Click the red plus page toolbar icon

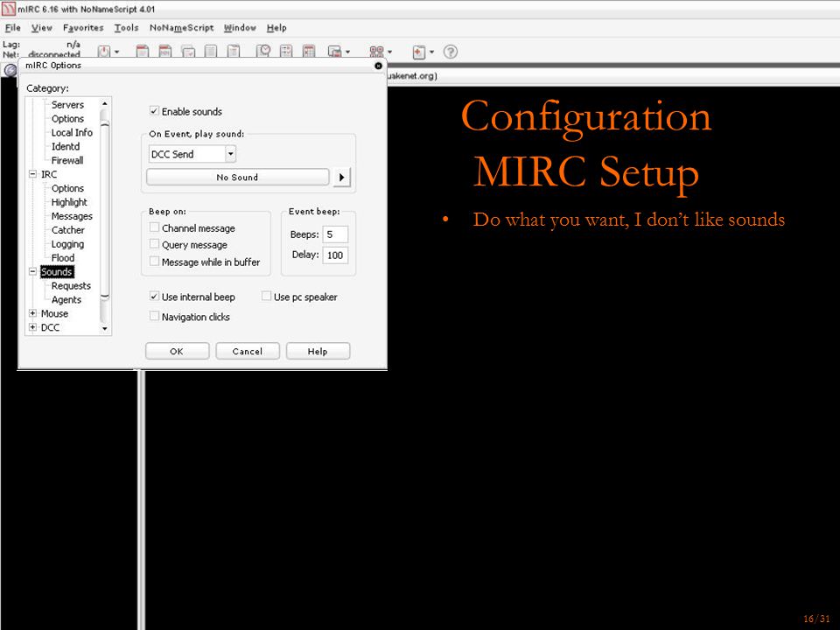[x=419, y=52]
